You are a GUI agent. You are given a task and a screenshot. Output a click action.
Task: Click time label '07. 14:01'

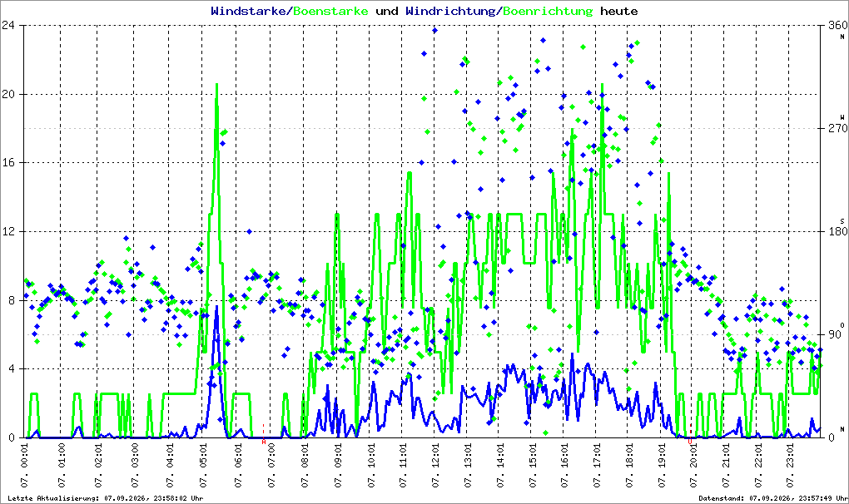500,466
